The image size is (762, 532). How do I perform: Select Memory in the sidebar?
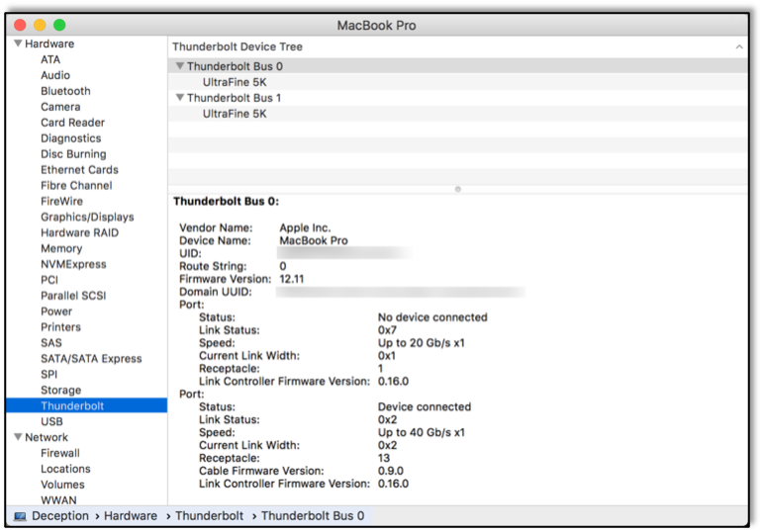61,248
